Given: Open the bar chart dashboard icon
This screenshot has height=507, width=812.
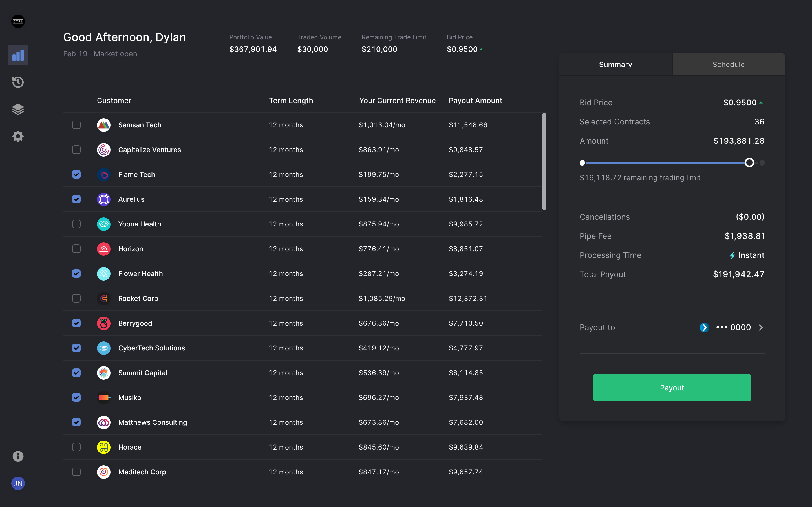Looking at the screenshot, I should click(18, 55).
